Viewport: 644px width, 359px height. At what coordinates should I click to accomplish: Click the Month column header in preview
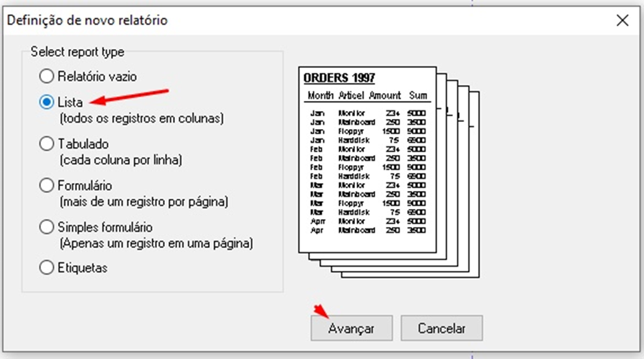(x=321, y=95)
